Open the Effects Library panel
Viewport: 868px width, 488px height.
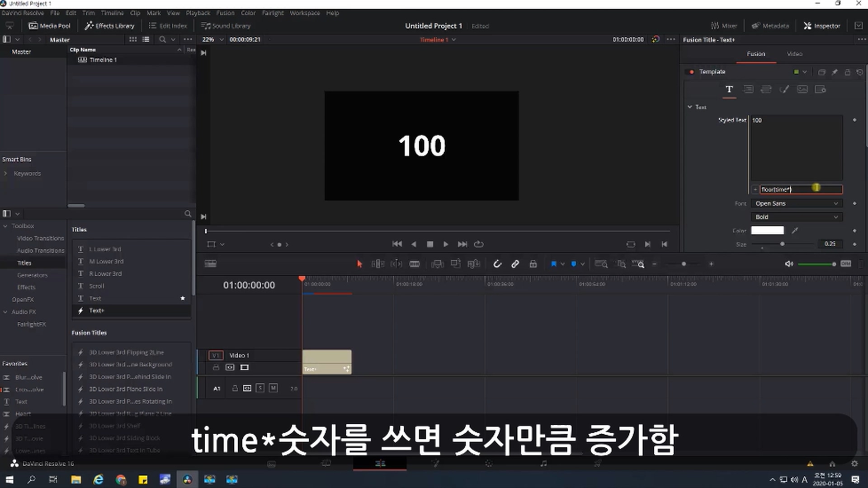[109, 26]
